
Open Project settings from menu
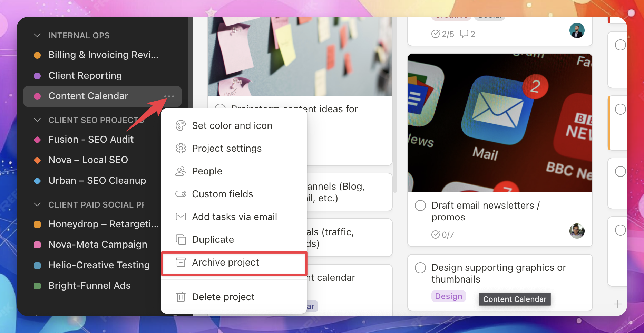[x=234, y=148]
